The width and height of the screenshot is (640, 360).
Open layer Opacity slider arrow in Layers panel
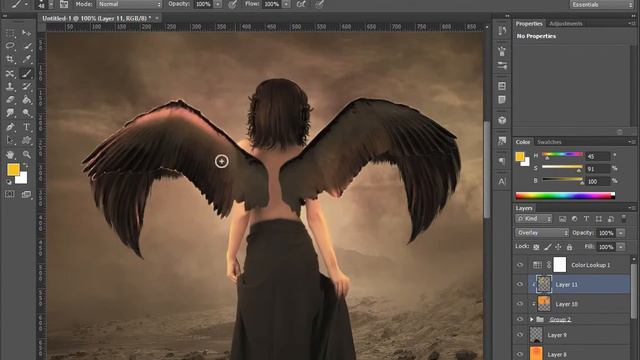pos(621,233)
